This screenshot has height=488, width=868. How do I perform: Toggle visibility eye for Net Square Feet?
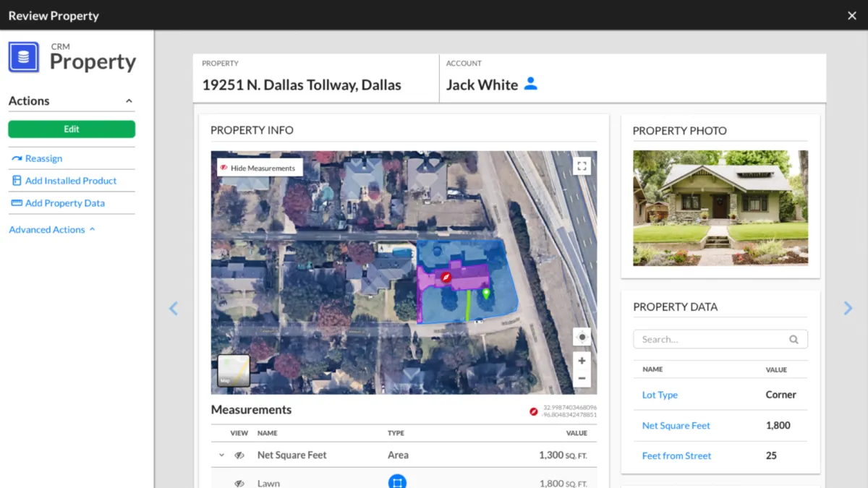(239, 455)
